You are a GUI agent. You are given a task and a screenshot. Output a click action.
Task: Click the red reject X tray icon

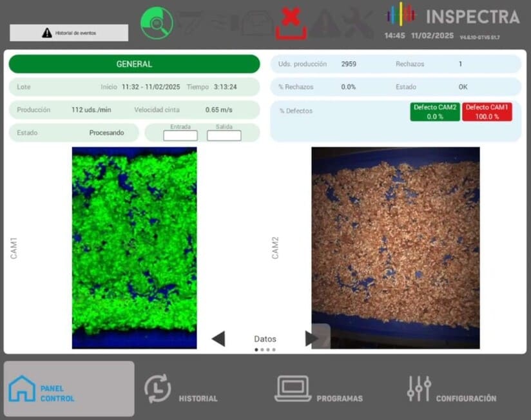click(x=291, y=24)
